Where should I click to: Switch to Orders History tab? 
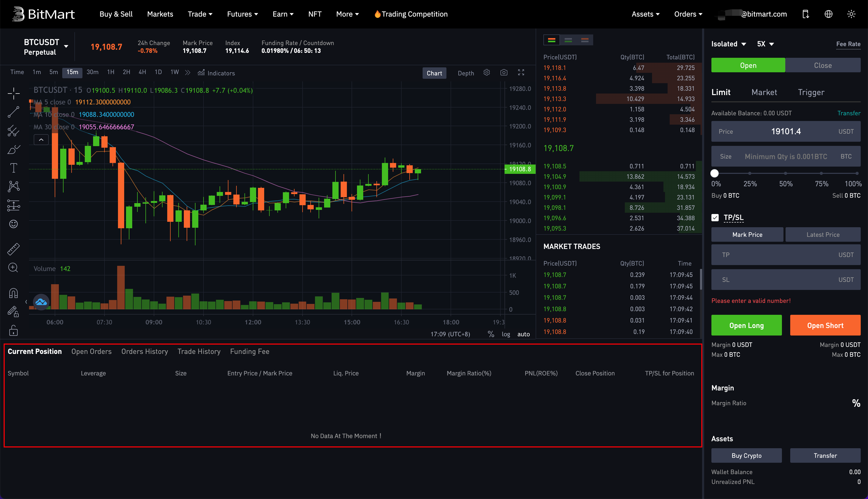coord(144,351)
